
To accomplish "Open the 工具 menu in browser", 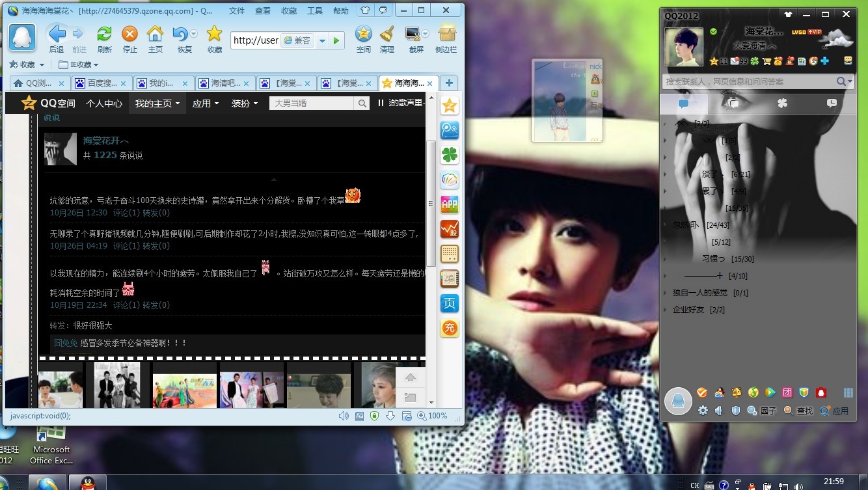I will tap(315, 11).
